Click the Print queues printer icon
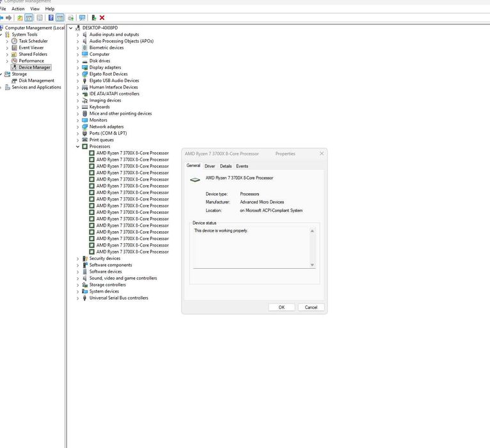Viewport: 490px width, 448px height. pos(84,140)
